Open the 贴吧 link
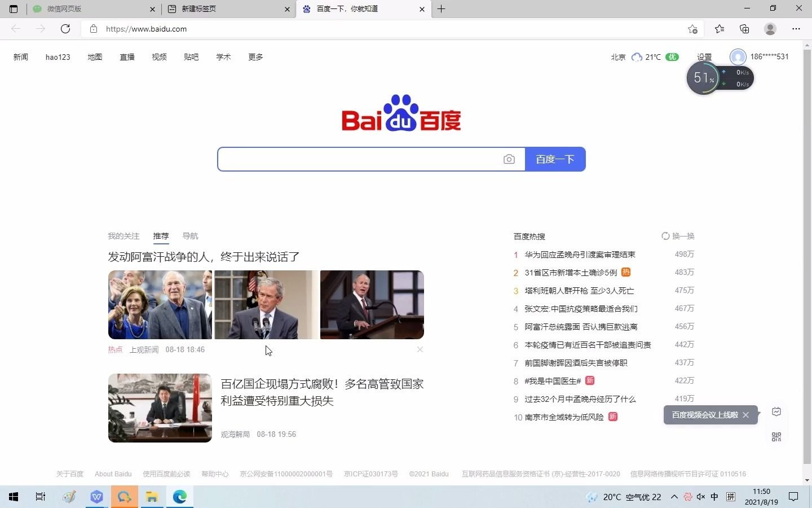 coord(191,57)
